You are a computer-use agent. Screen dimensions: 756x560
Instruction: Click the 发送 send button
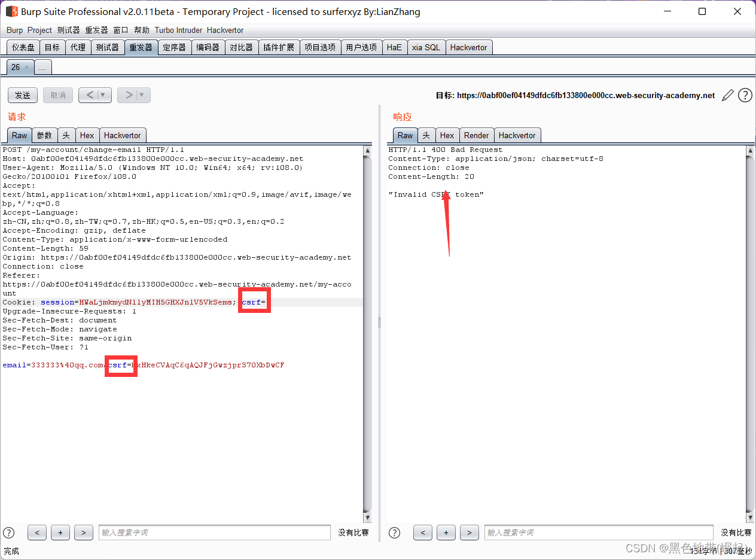tap(23, 95)
